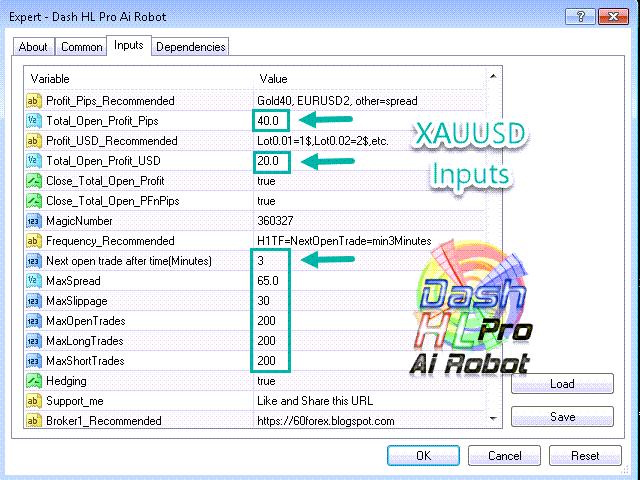
Task: Select the MagicNumber variable name
Action: (79, 221)
